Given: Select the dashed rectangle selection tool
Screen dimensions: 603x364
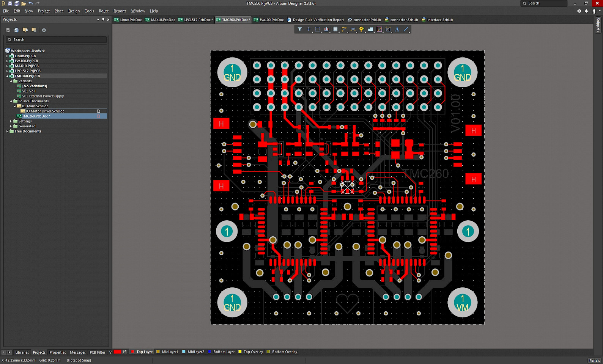Looking at the screenshot, I should [318, 29].
